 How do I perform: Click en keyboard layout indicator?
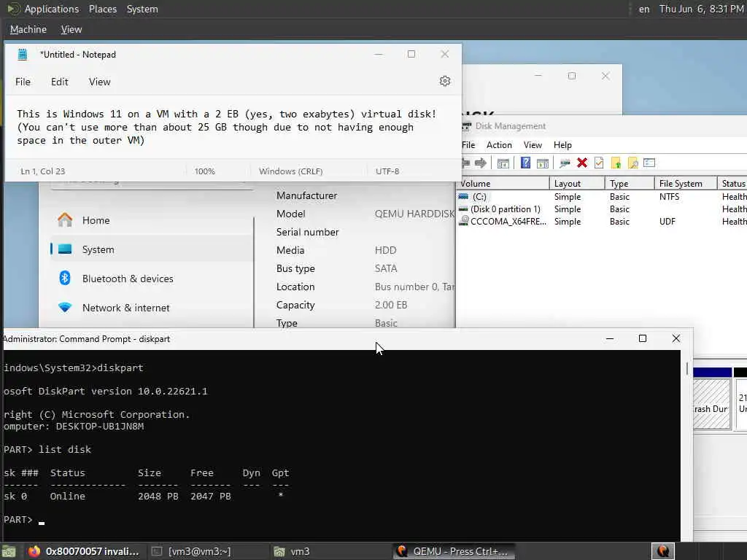tap(644, 9)
